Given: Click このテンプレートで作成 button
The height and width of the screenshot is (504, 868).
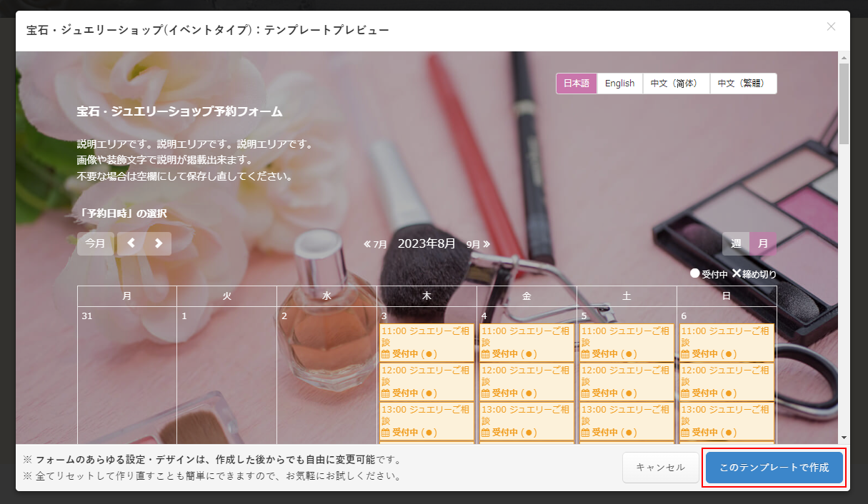Looking at the screenshot, I should click(774, 468).
